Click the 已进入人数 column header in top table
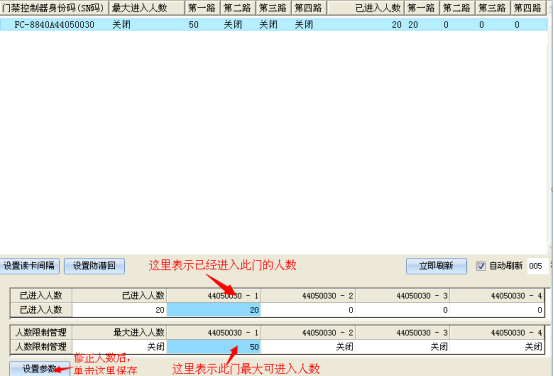Image resolution: width=554 pixels, height=376 pixels. coord(365,8)
